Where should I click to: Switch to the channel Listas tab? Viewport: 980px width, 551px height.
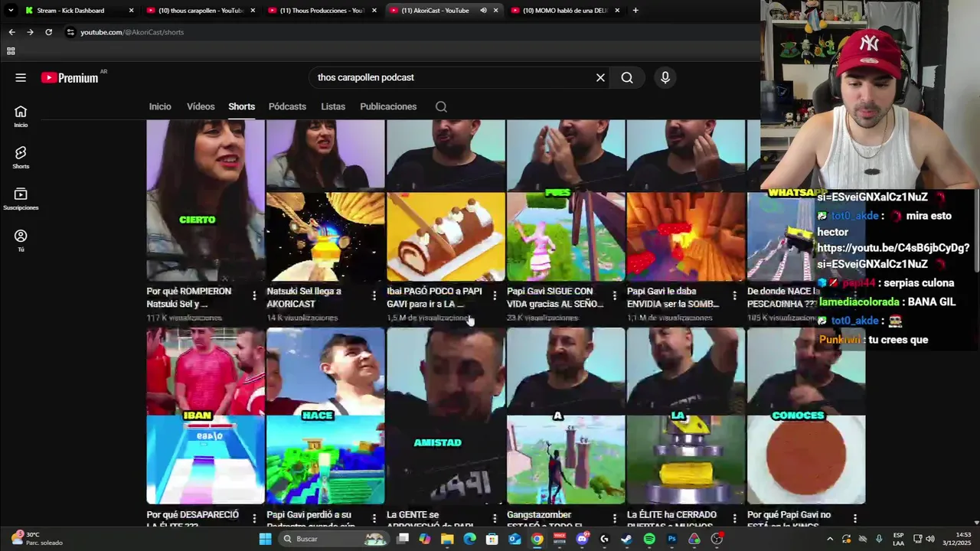pyautogui.click(x=333, y=106)
